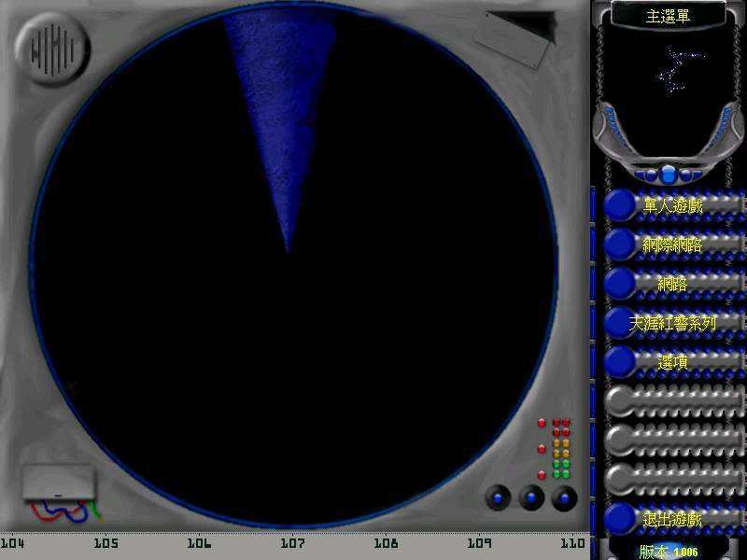Click the speaker grille in the corner
Image resolution: width=747 pixels, height=560 pixels.
[54, 51]
